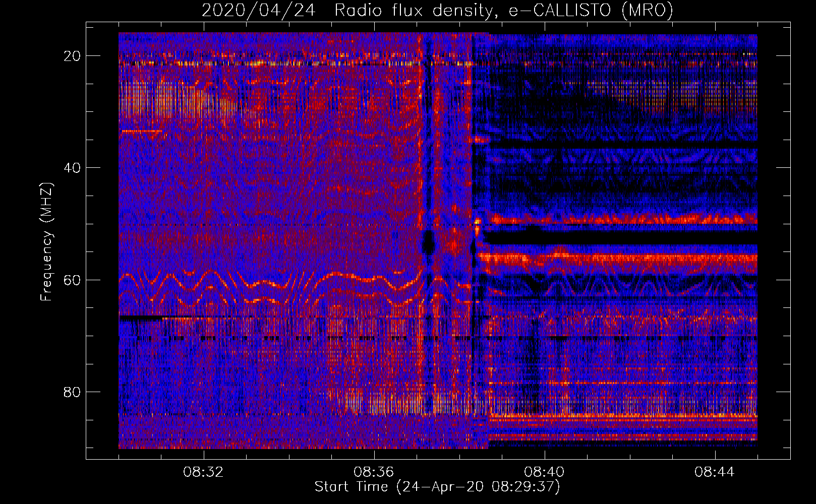The image size is (816, 504).
Task: Click the '08:40' time tick label
Action: click(544, 472)
